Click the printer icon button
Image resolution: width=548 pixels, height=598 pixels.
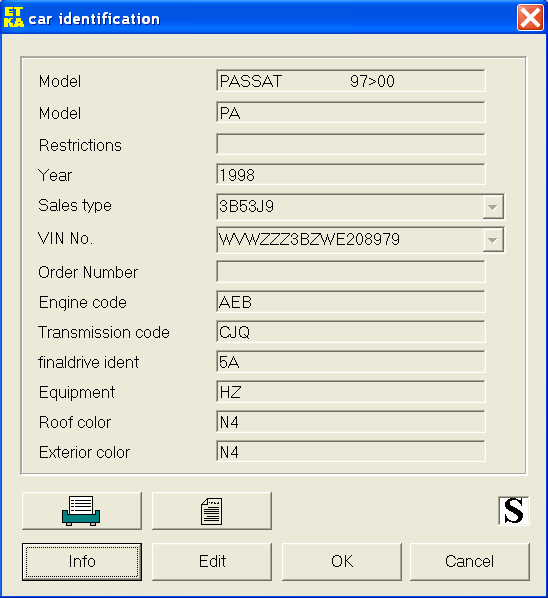tap(82, 511)
